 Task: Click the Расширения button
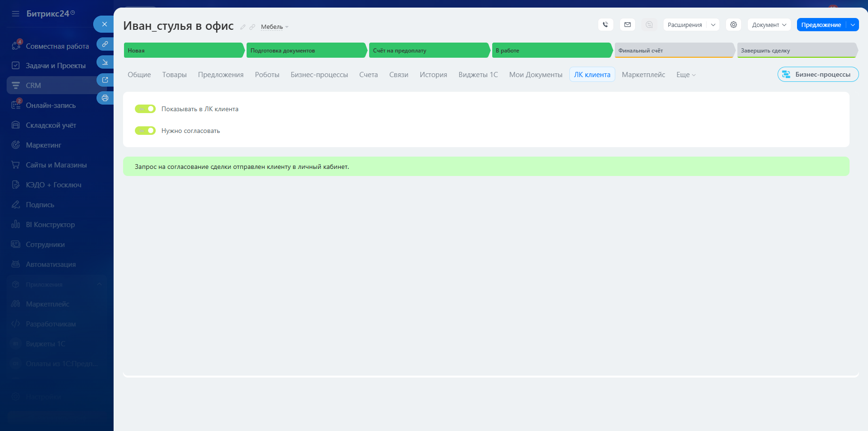pos(685,25)
